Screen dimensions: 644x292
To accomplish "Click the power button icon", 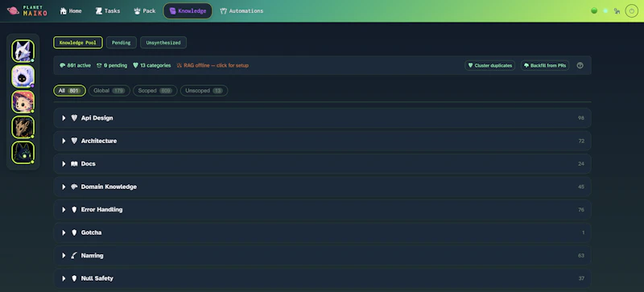I will pyautogui.click(x=632, y=11).
